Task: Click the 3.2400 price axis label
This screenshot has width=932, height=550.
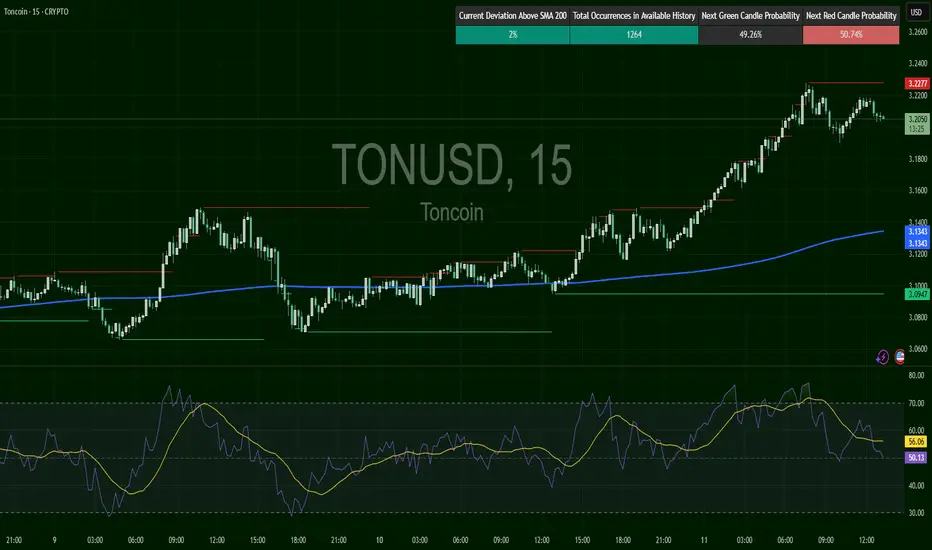Action: (x=918, y=64)
